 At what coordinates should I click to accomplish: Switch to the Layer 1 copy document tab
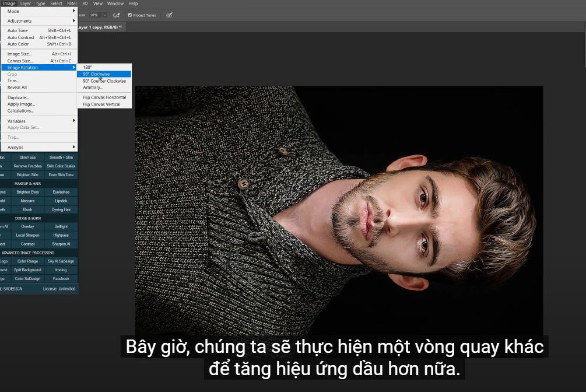pyautogui.click(x=98, y=27)
